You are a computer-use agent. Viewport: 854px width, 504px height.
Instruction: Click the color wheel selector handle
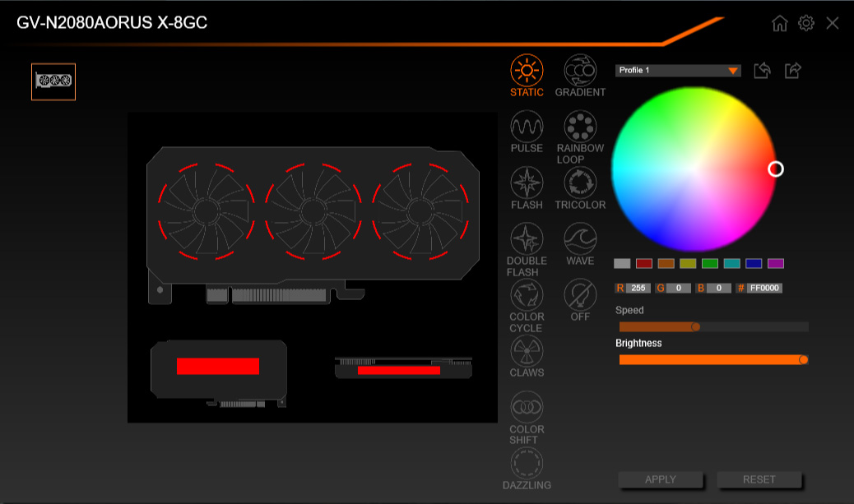point(776,169)
